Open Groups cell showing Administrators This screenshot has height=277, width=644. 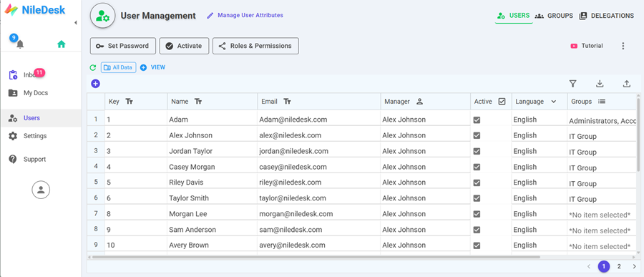pos(602,120)
